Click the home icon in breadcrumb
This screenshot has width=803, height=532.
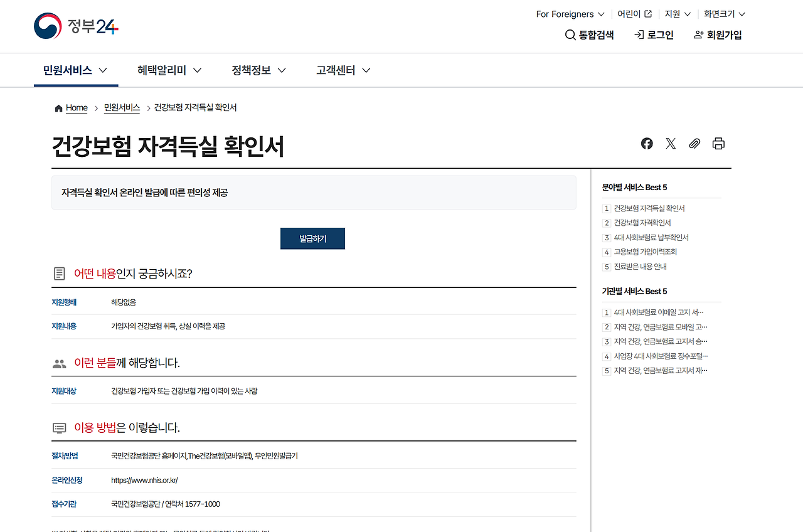[x=59, y=108]
